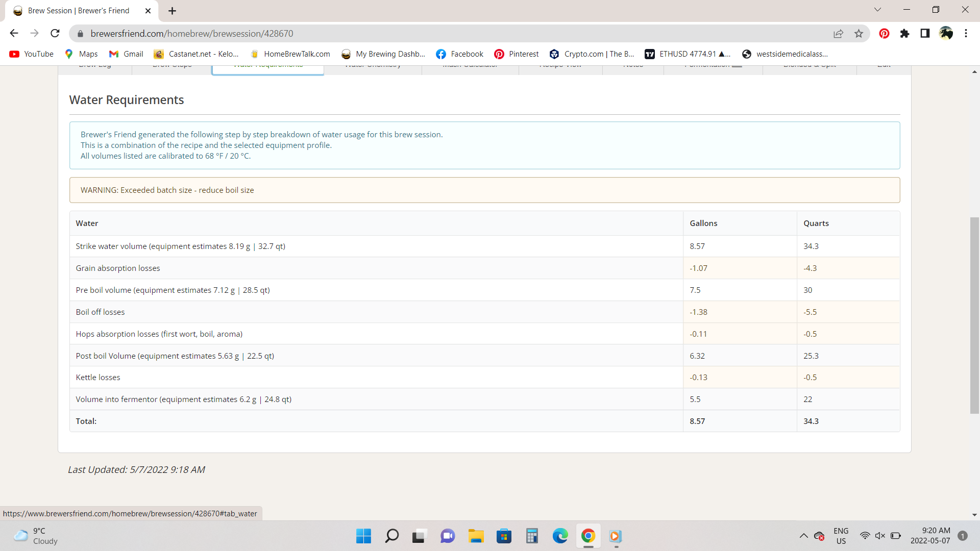This screenshot has height=551, width=980.
Task: Click the browser reload button
Action: click(55, 33)
